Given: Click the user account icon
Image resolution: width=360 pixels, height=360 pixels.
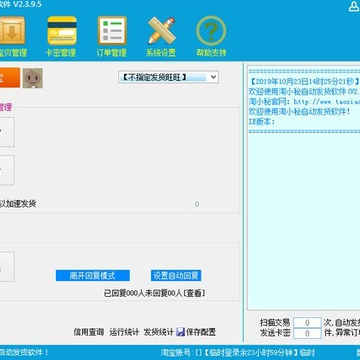Looking at the screenshot, I should pyautogui.click(x=354, y=6).
